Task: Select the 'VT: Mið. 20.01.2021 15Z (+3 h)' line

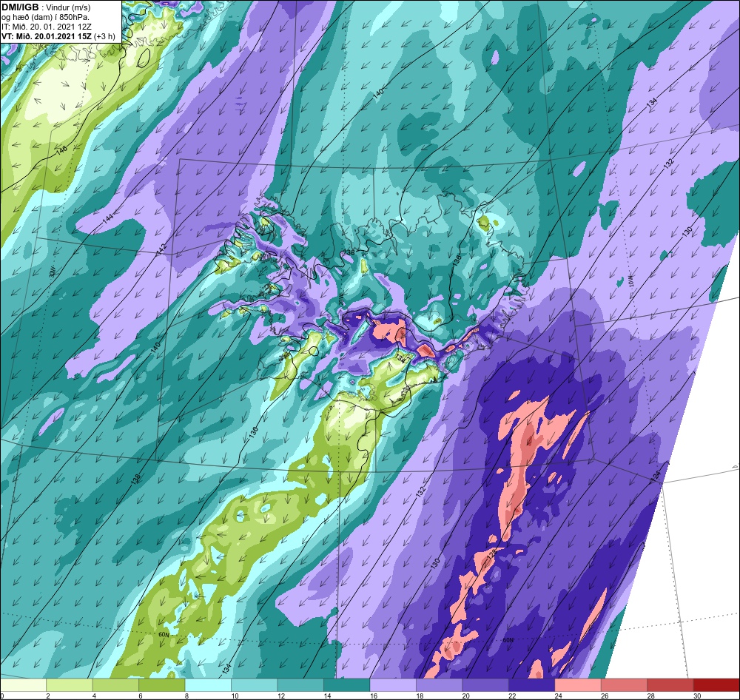Action: coord(58,36)
